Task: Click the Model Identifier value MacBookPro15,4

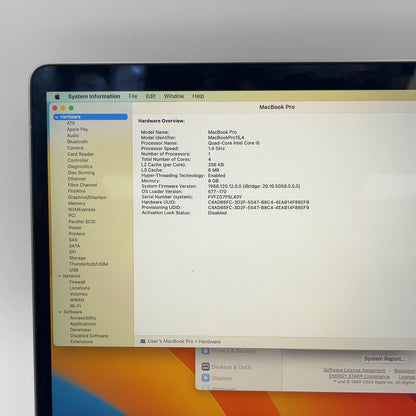Action: pyautogui.click(x=226, y=138)
